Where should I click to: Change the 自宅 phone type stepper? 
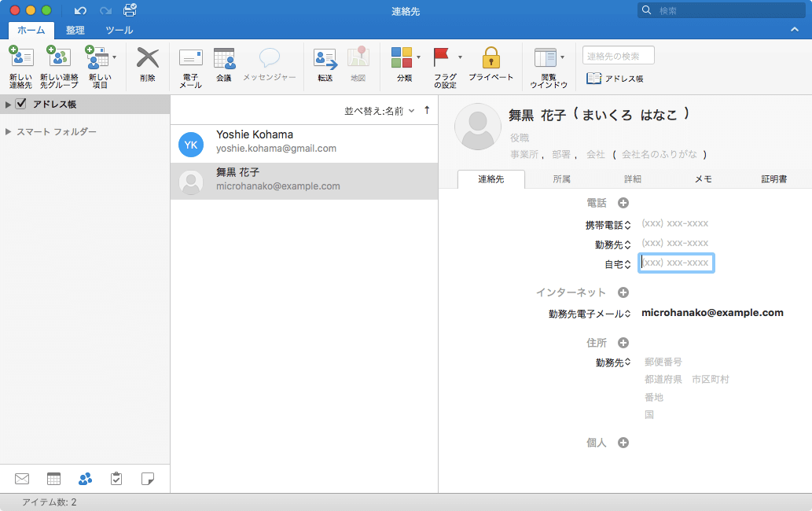click(627, 265)
